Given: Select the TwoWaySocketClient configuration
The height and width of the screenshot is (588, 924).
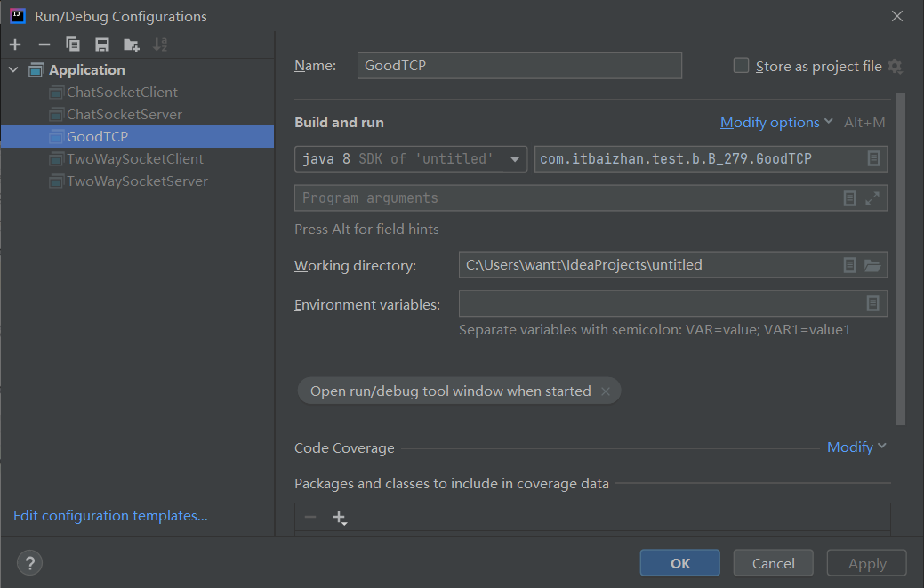Looking at the screenshot, I should pyautogui.click(x=137, y=159).
